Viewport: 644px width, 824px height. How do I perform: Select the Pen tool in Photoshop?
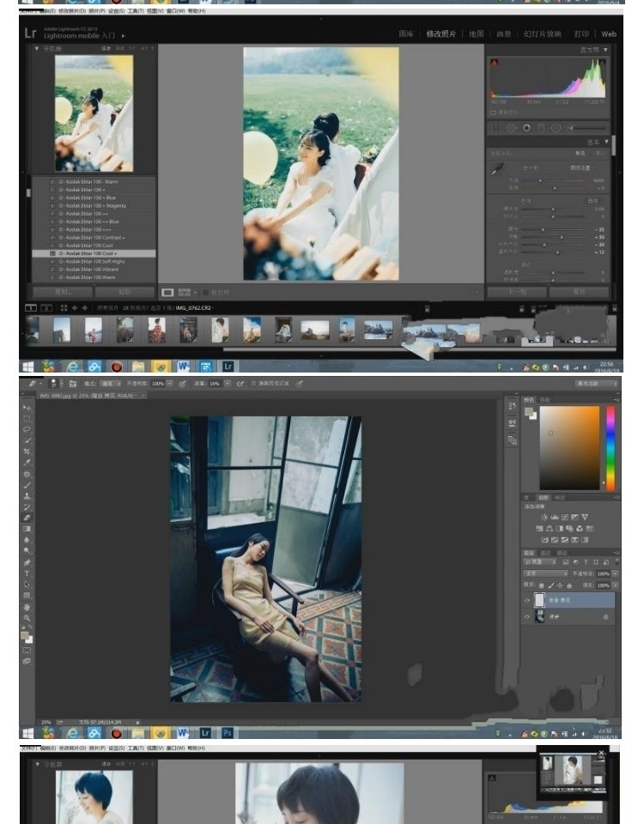[x=27, y=562]
